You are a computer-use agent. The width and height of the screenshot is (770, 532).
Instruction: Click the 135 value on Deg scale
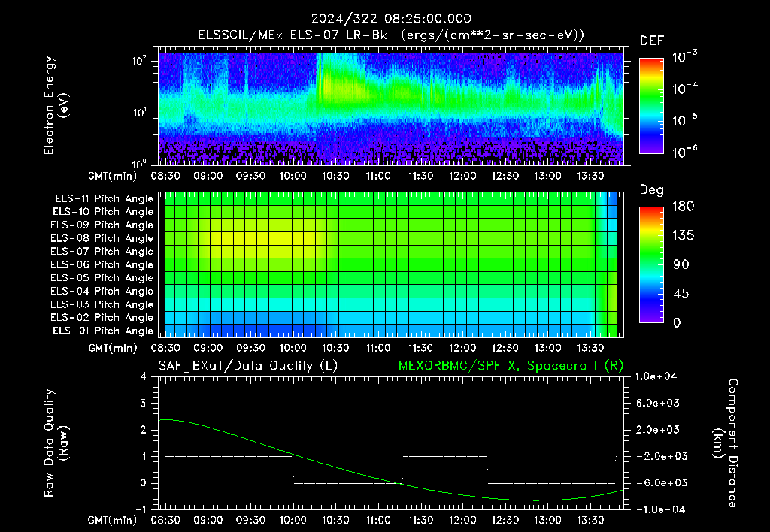[x=683, y=236]
